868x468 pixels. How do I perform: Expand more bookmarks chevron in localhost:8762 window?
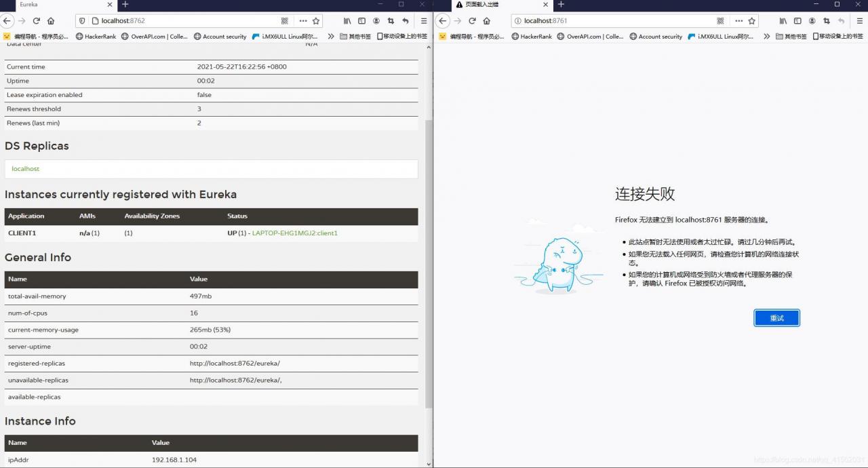(331, 37)
